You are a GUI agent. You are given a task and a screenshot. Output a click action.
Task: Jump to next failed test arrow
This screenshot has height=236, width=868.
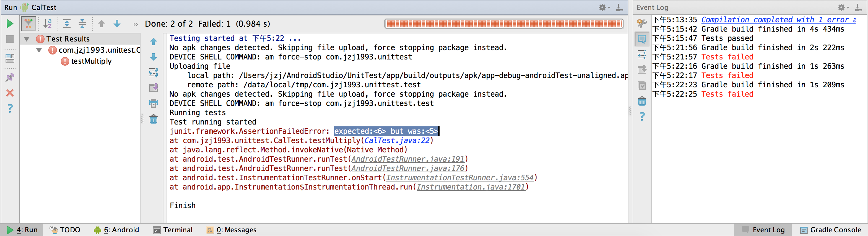tap(117, 24)
